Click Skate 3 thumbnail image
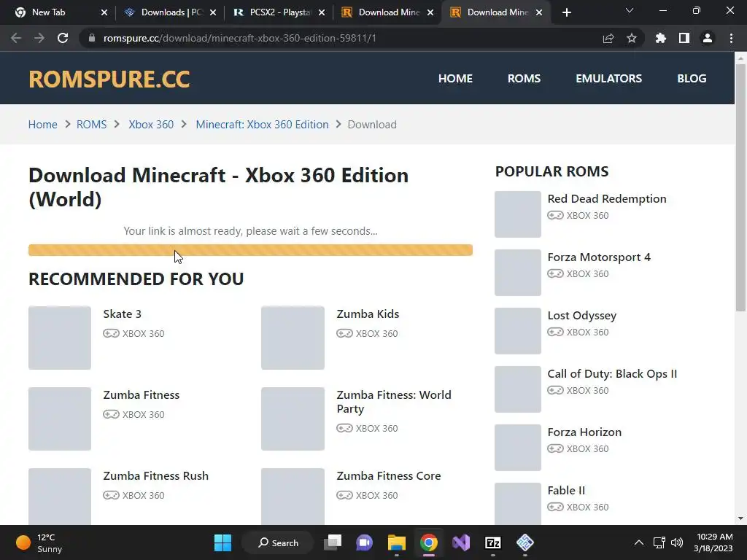This screenshot has width=747, height=560. click(x=60, y=338)
